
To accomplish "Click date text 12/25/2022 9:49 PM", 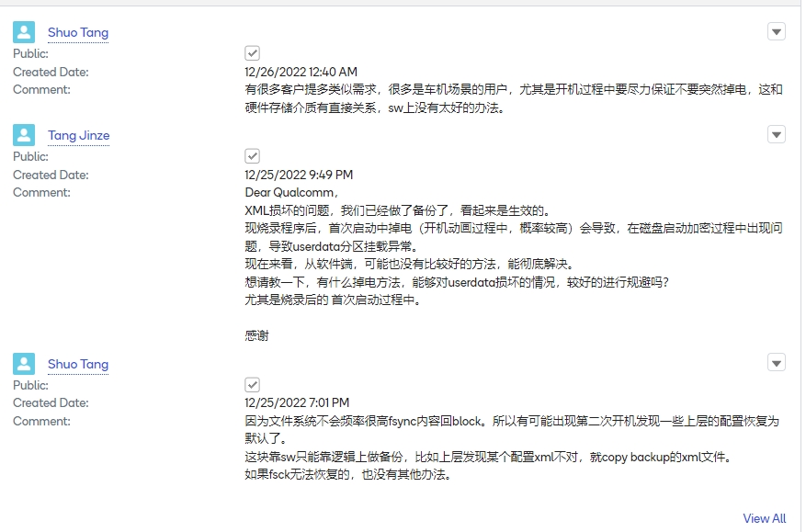I will point(299,175).
